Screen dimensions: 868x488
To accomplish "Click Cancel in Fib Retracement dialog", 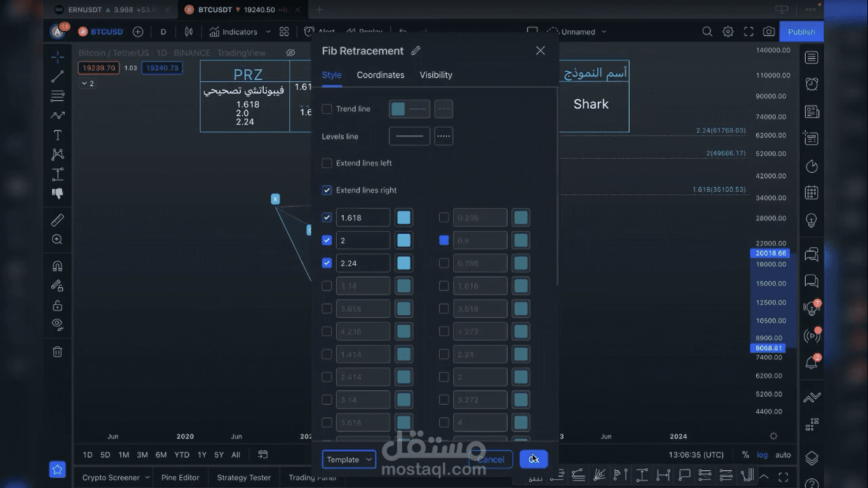I will click(x=491, y=459).
